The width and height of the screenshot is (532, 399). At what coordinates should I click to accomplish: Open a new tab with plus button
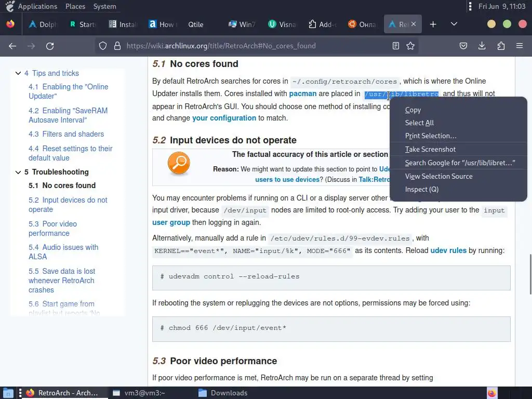(433, 24)
